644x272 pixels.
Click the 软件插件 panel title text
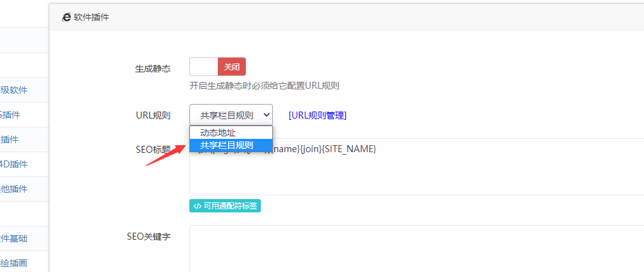click(x=92, y=18)
